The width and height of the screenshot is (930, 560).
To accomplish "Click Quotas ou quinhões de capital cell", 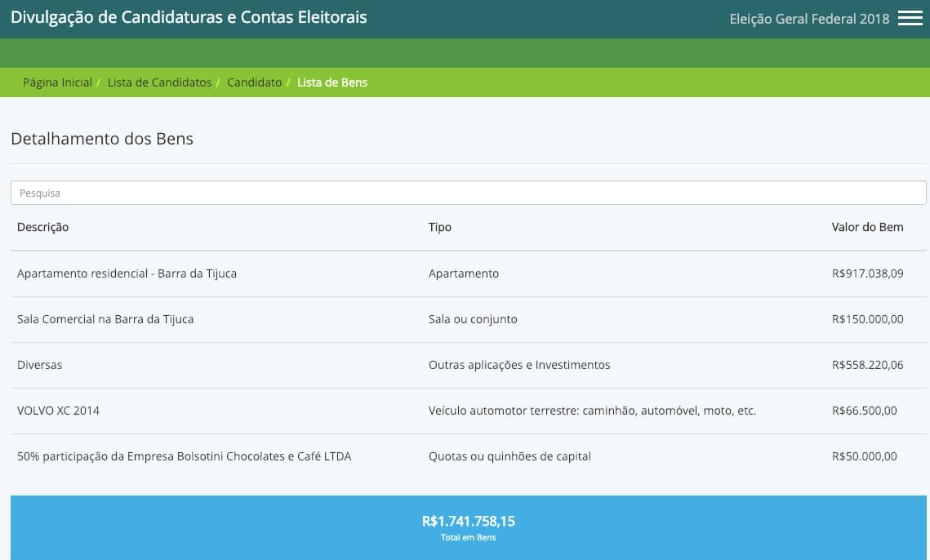I will click(x=509, y=456).
